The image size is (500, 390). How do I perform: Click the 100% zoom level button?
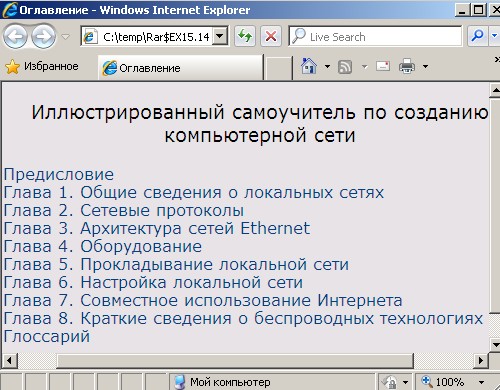point(443,382)
